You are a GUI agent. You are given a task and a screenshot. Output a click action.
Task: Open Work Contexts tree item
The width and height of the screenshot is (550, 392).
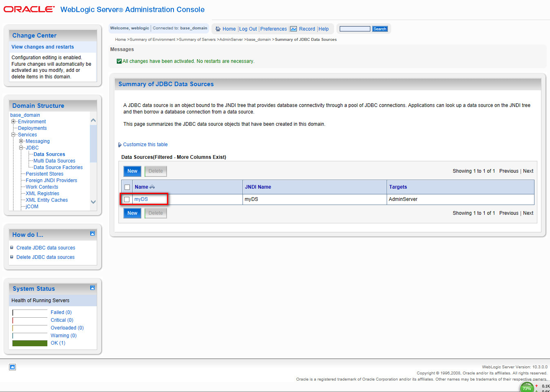pyautogui.click(x=42, y=187)
